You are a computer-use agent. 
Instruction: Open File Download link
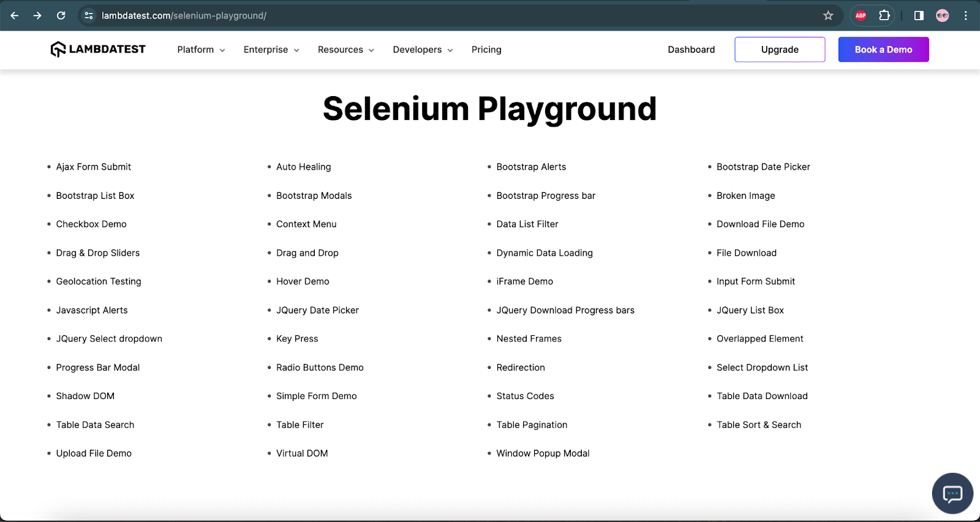[747, 253]
